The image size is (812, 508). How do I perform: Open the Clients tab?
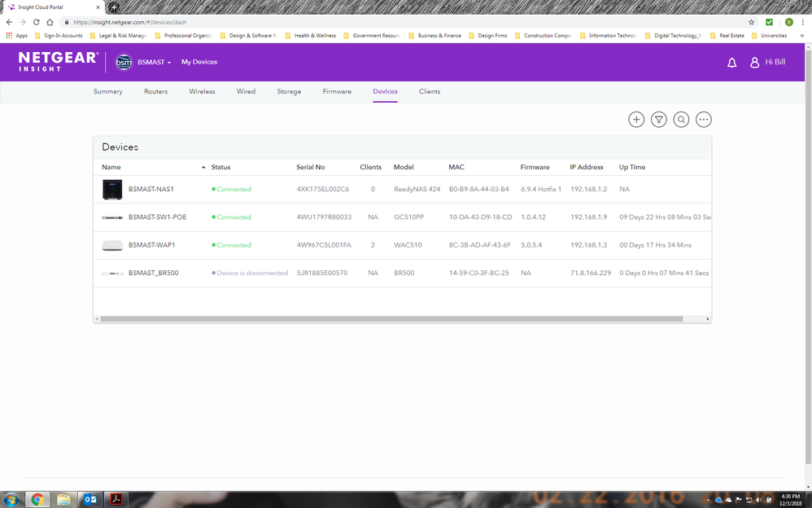tap(430, 92)
